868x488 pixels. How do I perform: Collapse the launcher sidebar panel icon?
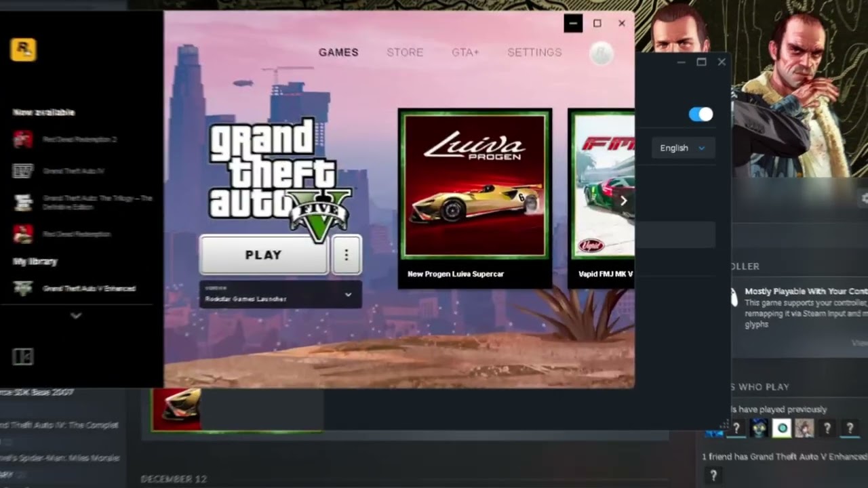(22, 357)
